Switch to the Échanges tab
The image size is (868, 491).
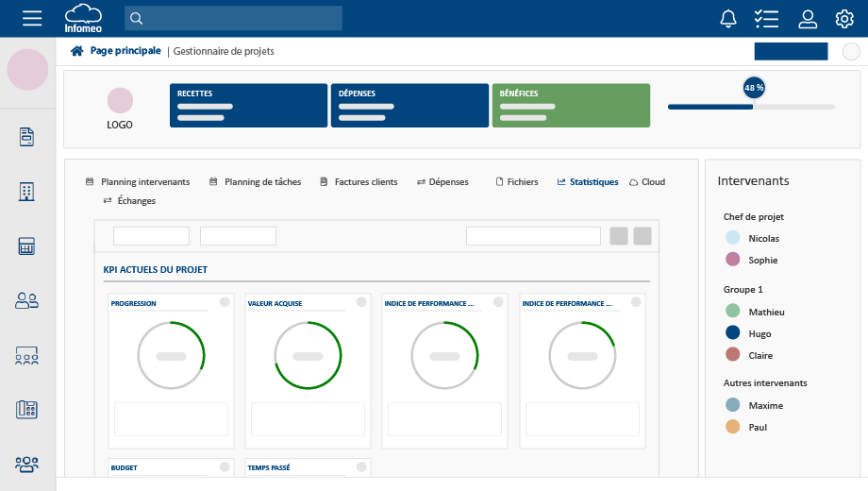point(129,200)
